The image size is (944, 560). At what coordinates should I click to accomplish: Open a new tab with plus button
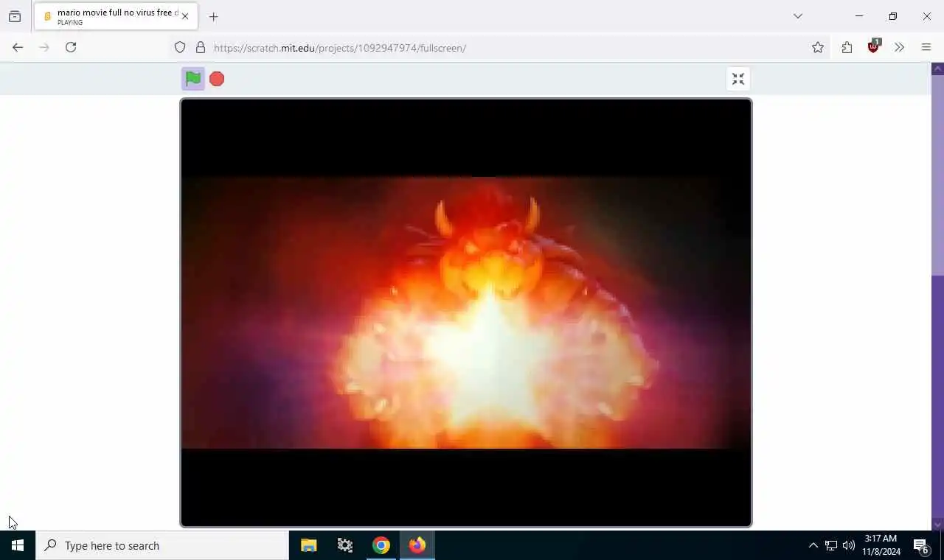[214, 16]
